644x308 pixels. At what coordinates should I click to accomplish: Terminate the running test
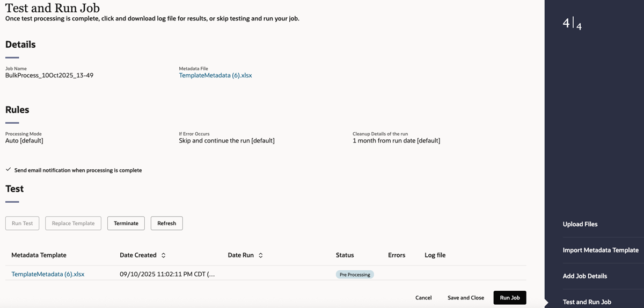(x=126, y=223)
